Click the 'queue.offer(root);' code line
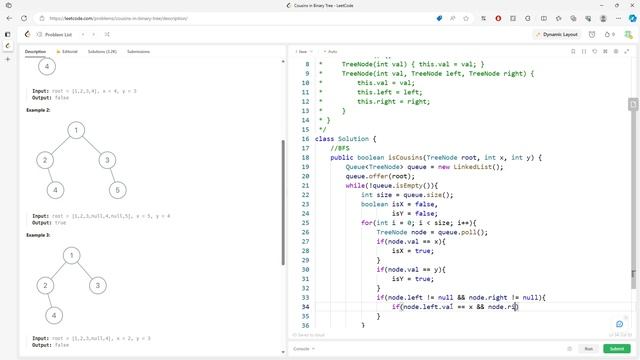The width and height of the screenshot is (640, 360). pos(380,176)
